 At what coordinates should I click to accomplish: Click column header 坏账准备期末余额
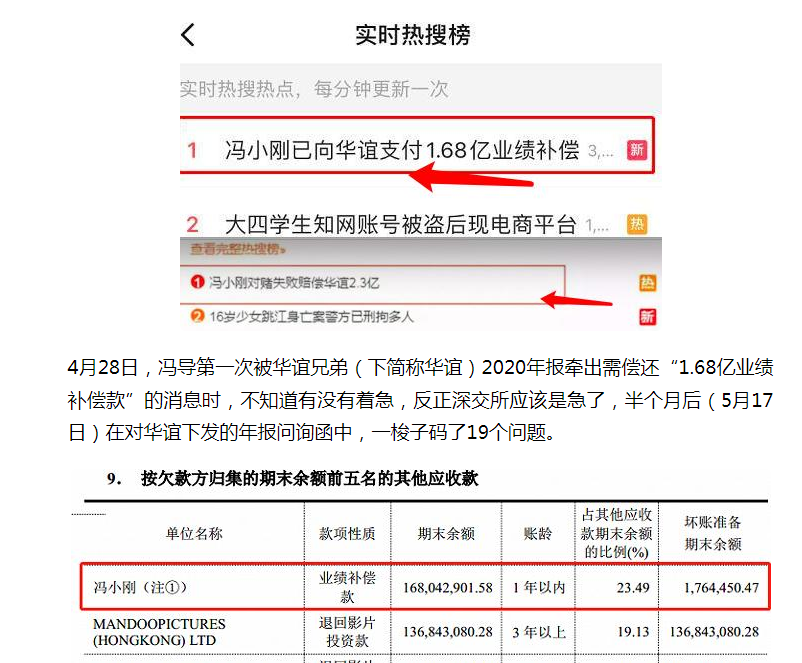tap(713, 533)
